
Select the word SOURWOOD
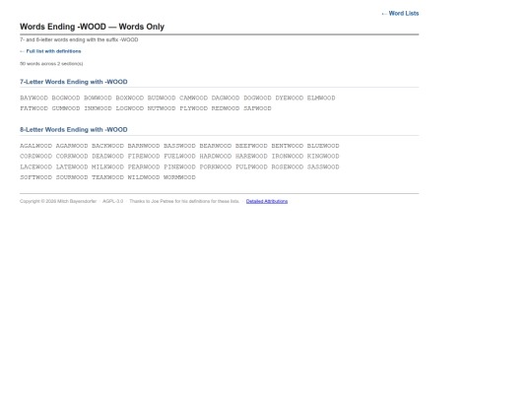point(72,177)
